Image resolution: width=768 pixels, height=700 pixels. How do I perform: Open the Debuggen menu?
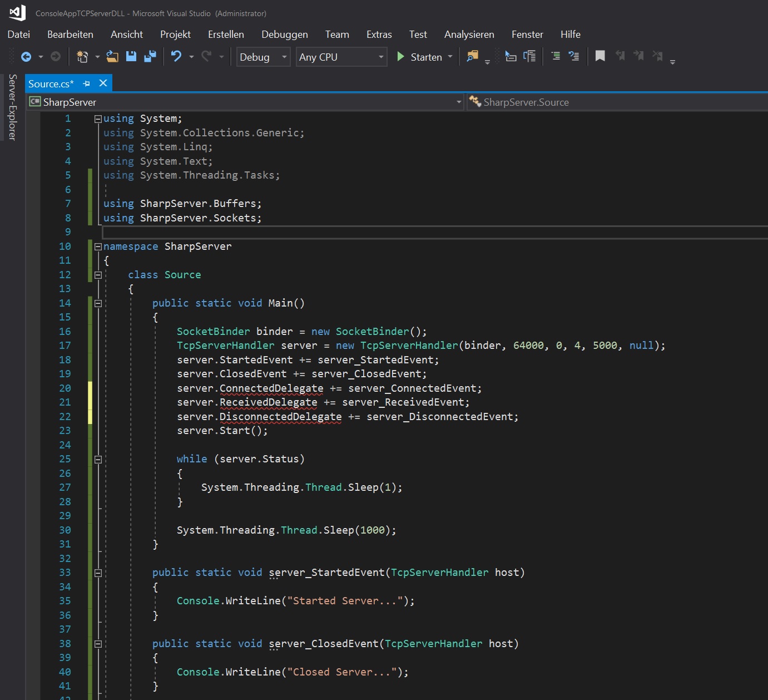click(x=284, y=34)
